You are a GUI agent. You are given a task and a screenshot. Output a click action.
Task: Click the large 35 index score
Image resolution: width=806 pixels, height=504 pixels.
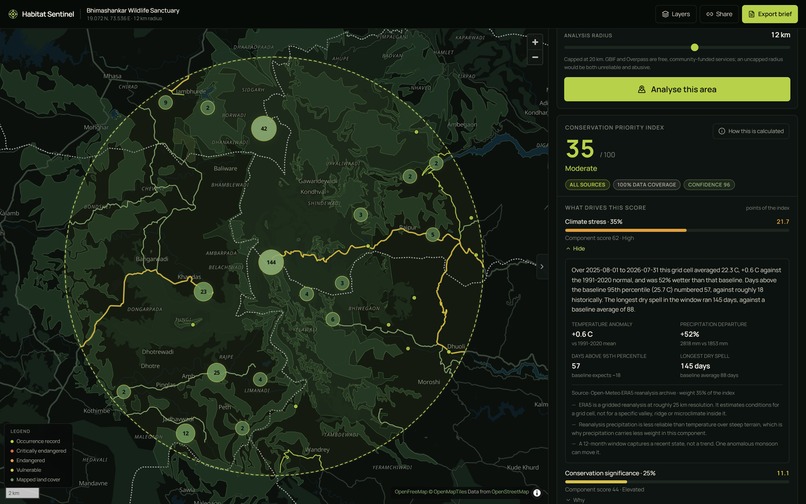point(580,150)
